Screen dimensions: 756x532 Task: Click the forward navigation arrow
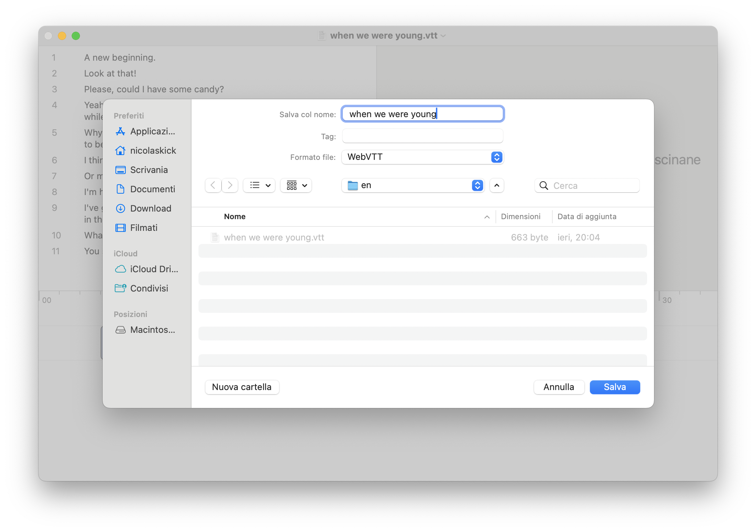(x=230, y=185)
